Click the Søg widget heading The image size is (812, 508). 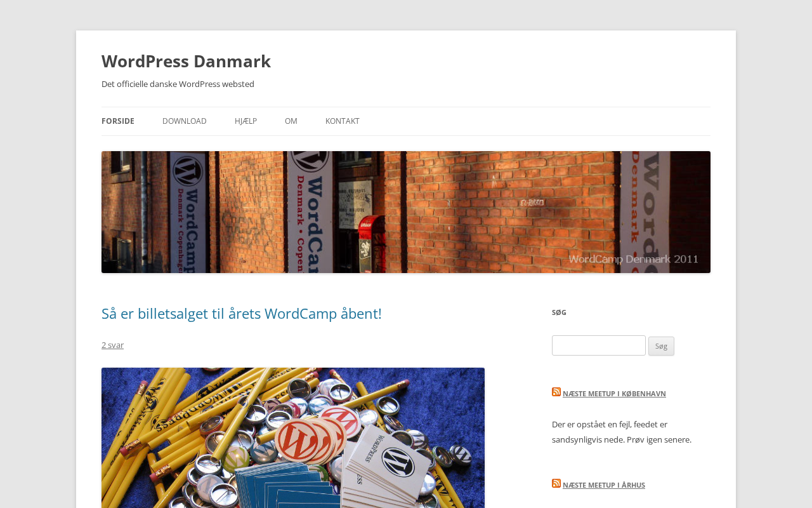[559, 312]
